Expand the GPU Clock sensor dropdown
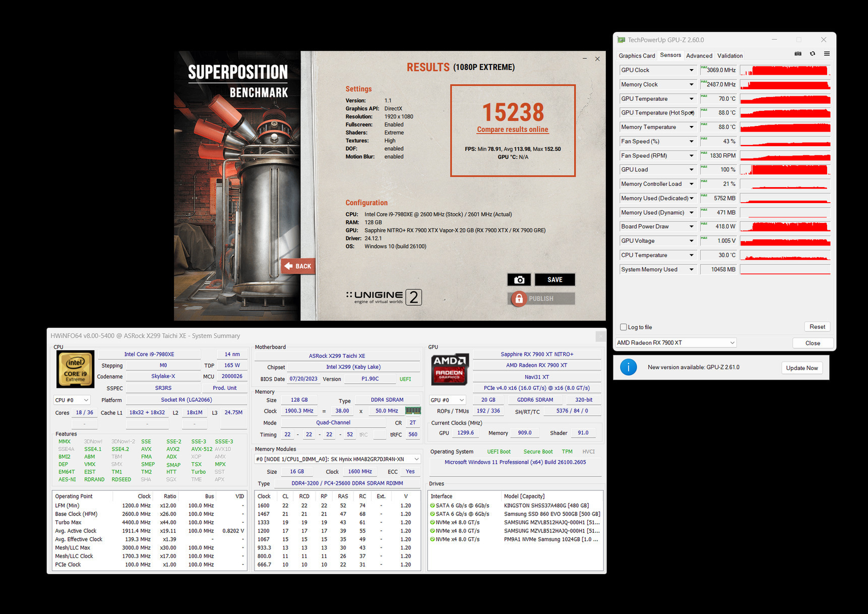The height and width of the screenshot is (614, 868). click(692, 70)
